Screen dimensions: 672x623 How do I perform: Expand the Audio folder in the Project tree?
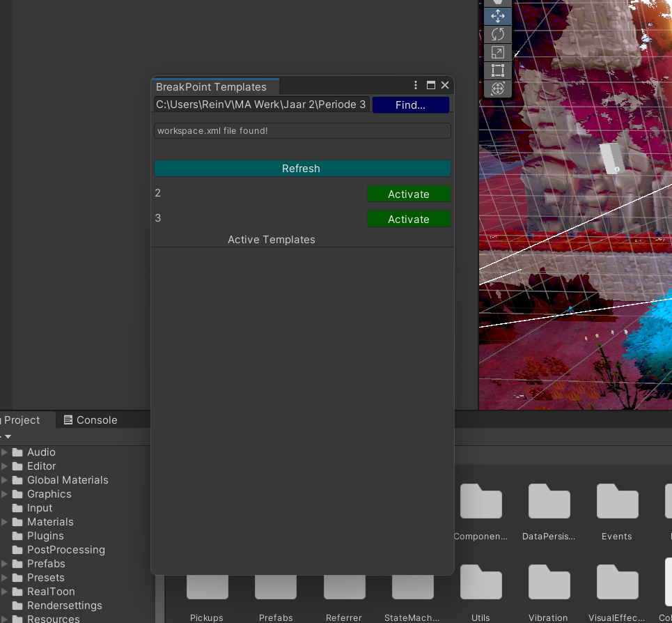click(x=6, y=452)
